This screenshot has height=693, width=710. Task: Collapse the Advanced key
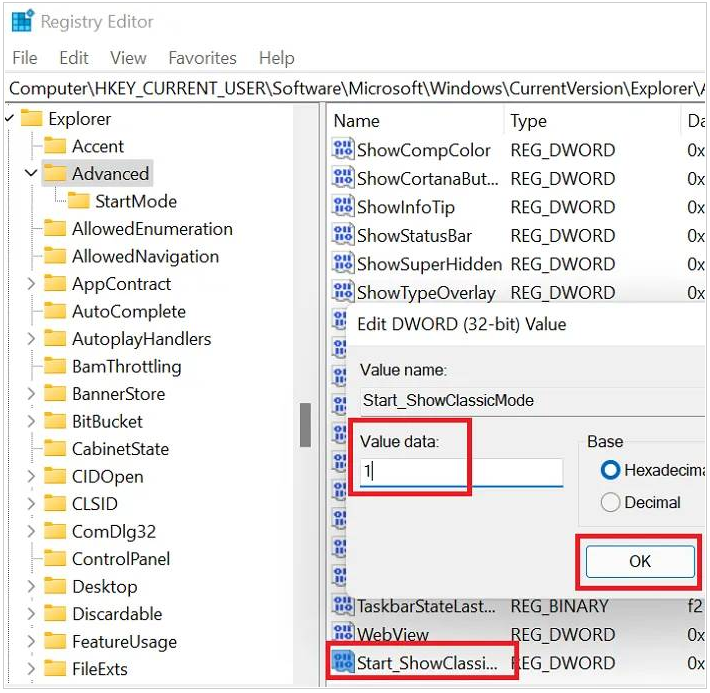31,173
